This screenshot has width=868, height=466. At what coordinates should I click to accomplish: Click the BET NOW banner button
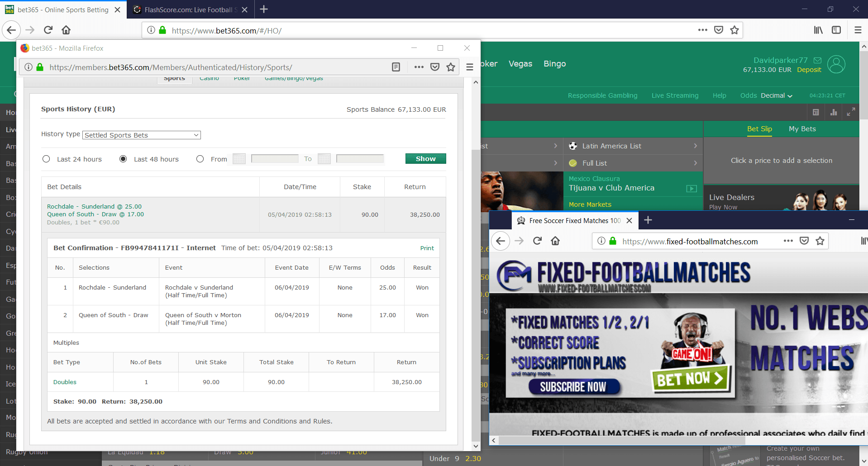691,379
